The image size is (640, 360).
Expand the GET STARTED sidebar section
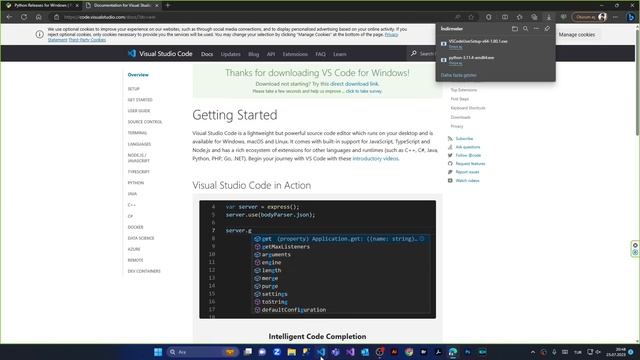point(140,100)
